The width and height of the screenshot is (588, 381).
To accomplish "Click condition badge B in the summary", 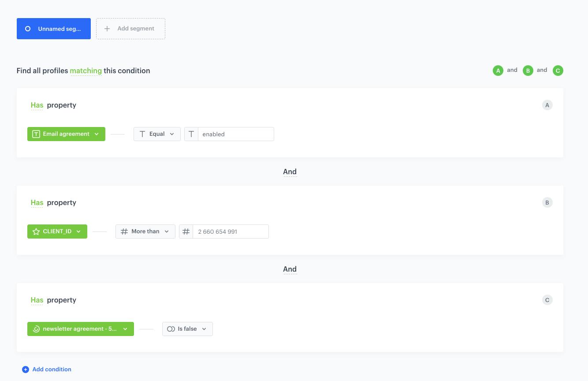I will (528, 70).
